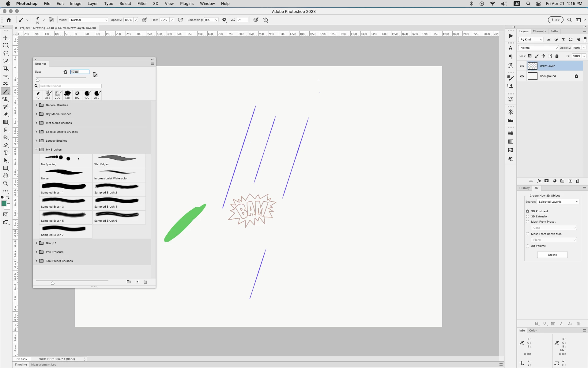Collapse the My Brushes folder
The image size is (588, 368).
point(36,150)
